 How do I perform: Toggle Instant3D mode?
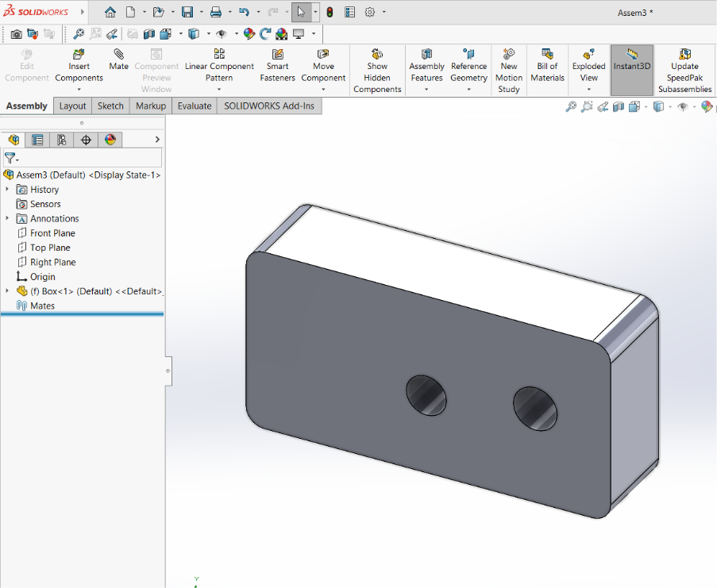pos(632,70)
